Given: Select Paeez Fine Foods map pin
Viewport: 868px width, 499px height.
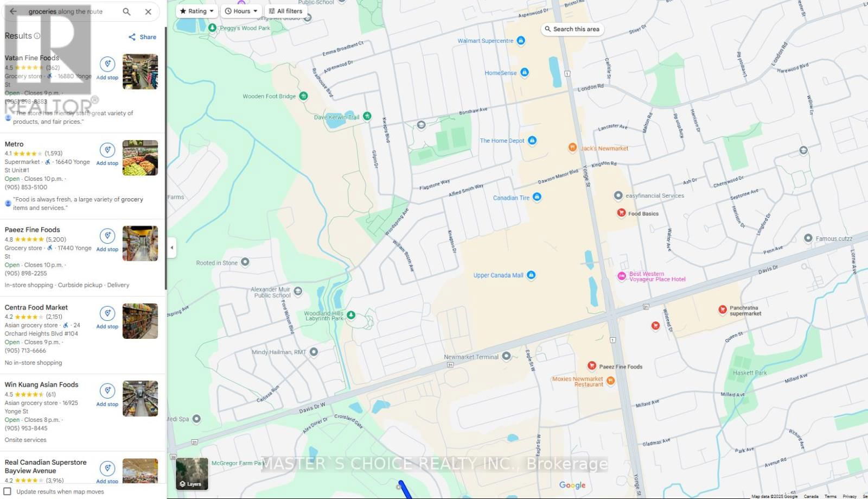Looking at the screenshot, I should point(592,366).
